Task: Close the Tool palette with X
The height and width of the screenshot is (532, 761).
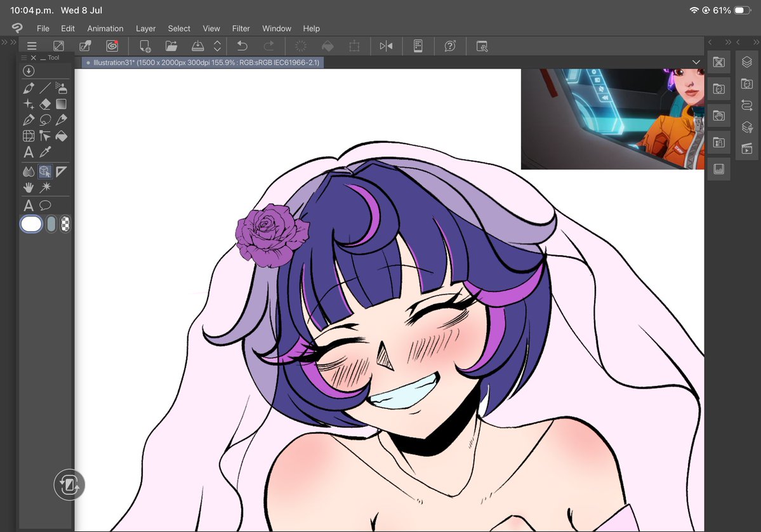Action: pos(34,57)
